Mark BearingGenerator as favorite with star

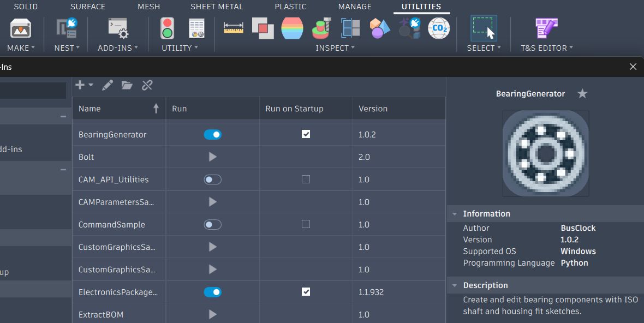582,94
